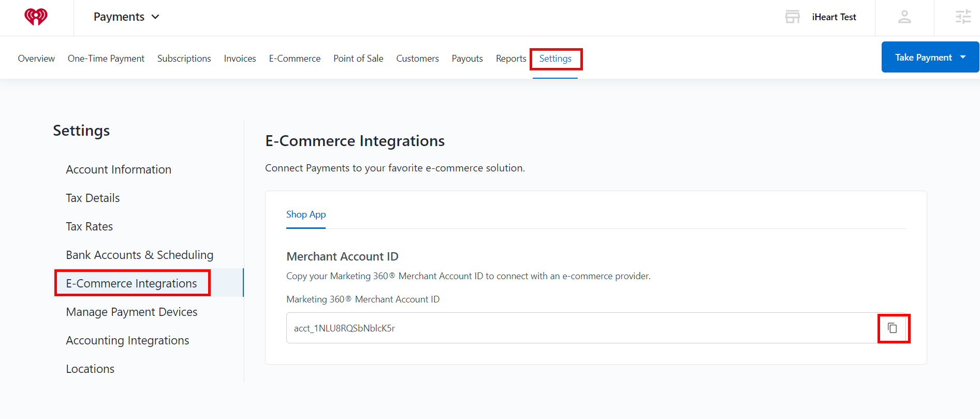The width and height of the screenshot is (980, 419).
Task: Open Locations settings
Action: click(x=90, y=369)
